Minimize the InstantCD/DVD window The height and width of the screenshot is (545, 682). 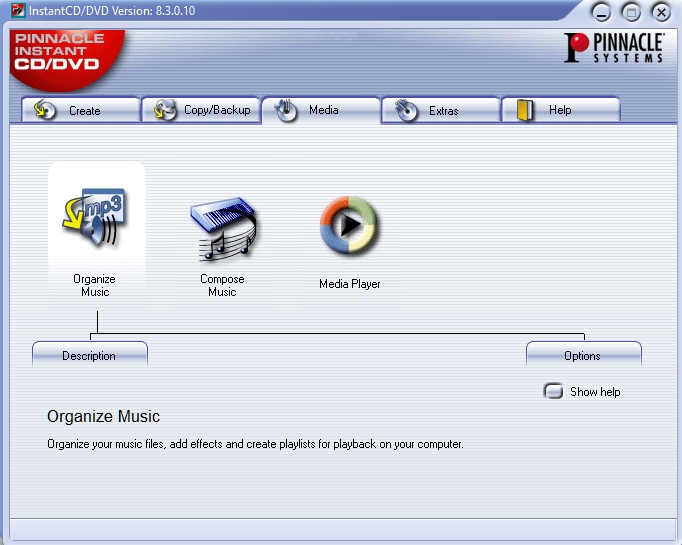point(602,13)
